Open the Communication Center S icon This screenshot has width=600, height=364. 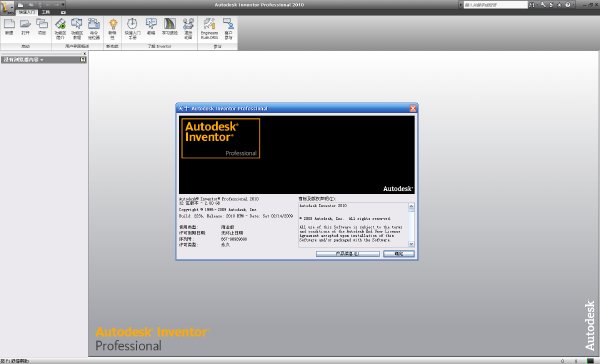coord(551,5)
